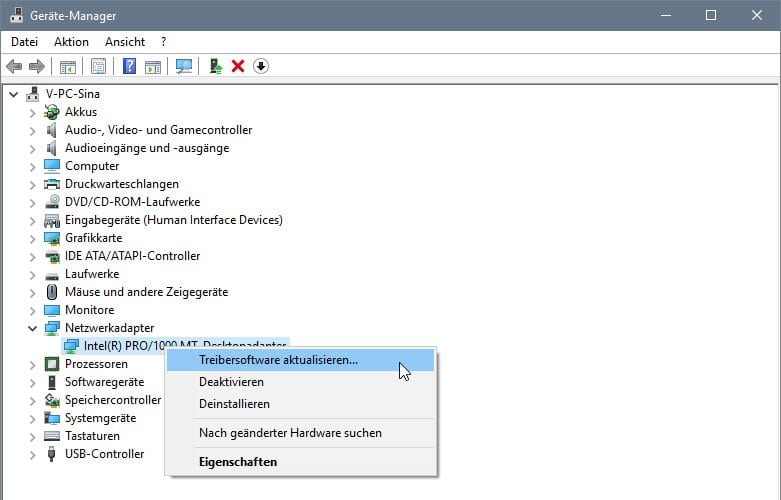Expand the Monitore category

[x=32, y=311]
